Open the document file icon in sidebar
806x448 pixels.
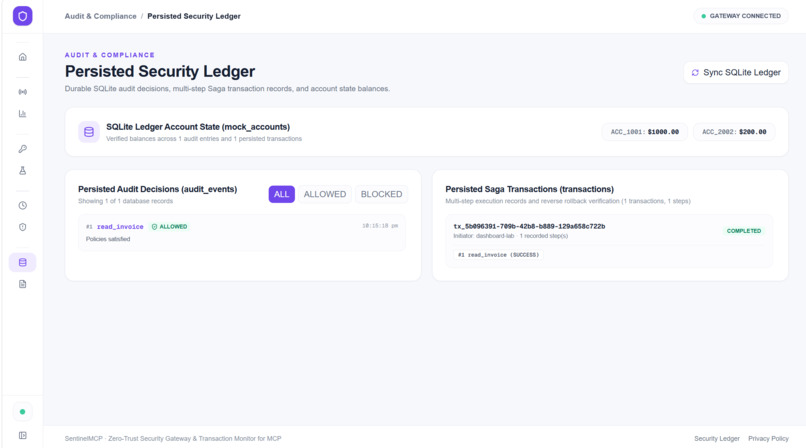tap(23, 284)
